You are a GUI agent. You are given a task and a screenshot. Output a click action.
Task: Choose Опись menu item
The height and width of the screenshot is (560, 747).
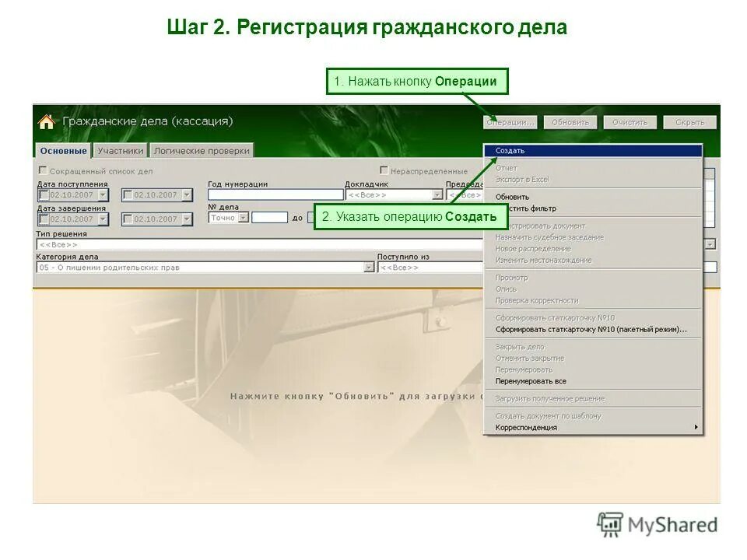coord(593,289)
